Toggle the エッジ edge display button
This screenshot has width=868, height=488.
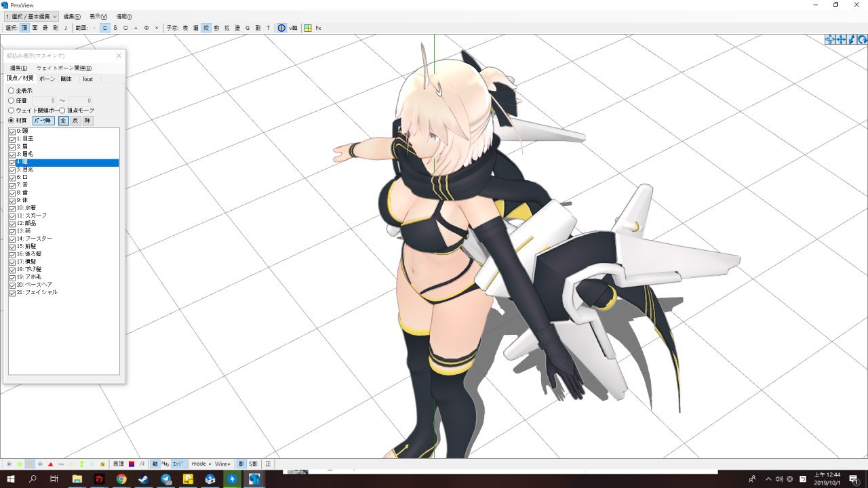178,464
